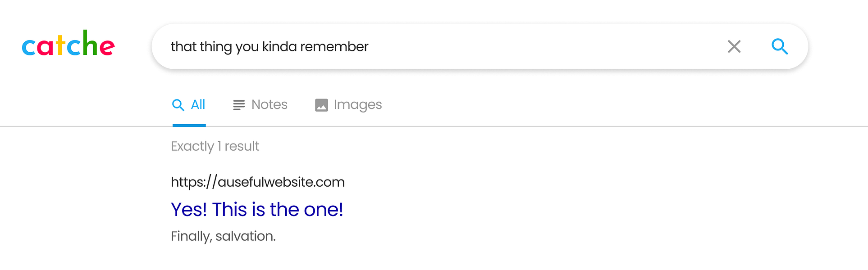The image size is (868, 270).
Task: Place cursor on 'that' in search query
Action: click(183, 47)
